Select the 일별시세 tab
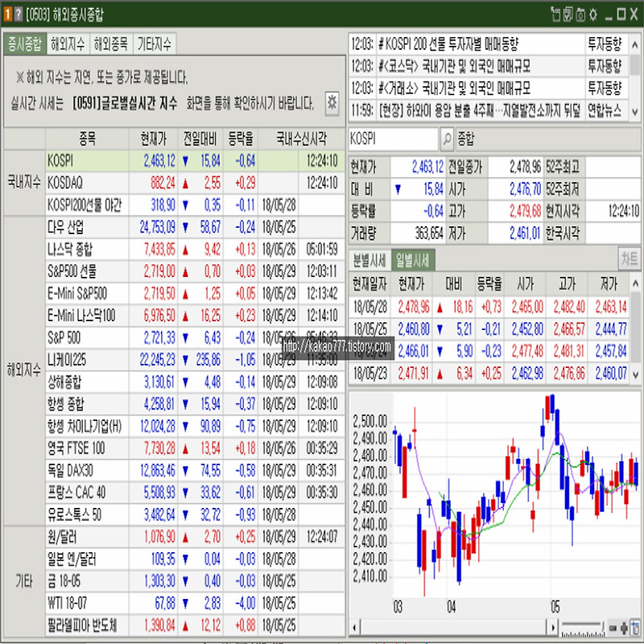644x644 pixels. click(x=411, y=259)
